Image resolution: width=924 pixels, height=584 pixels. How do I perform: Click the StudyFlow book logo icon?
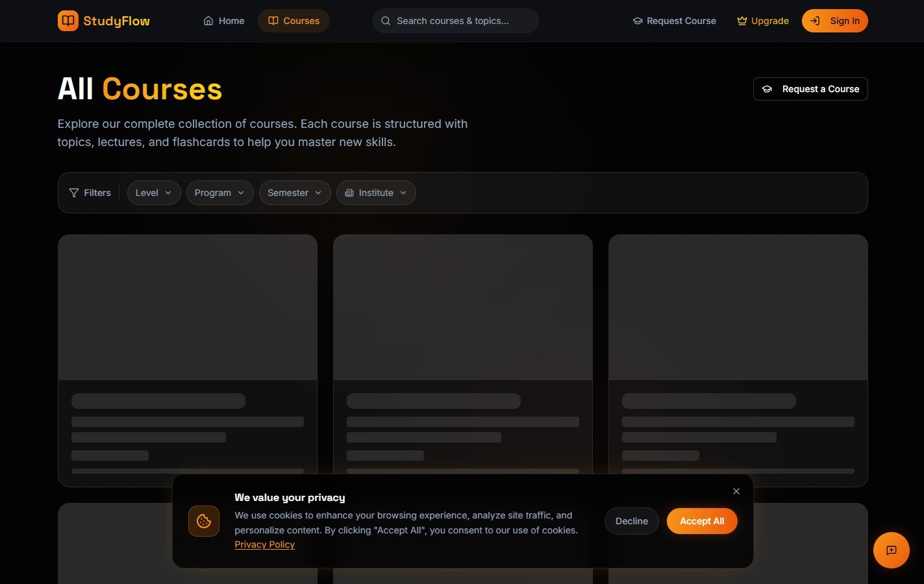click(x=68, y=21)
